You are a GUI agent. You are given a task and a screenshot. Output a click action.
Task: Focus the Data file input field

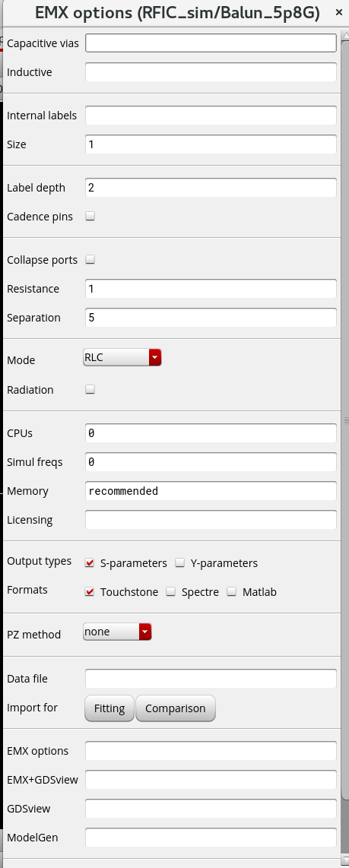coord(211,679)
